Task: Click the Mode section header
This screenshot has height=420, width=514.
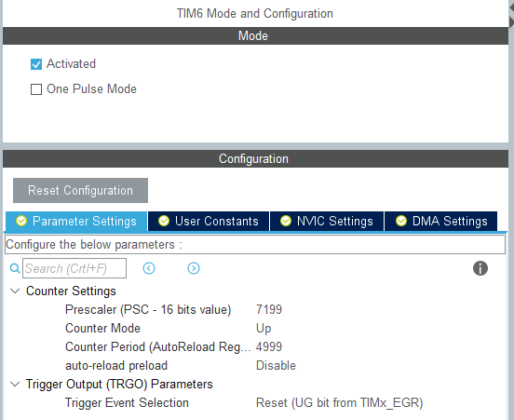Action: 255,35
